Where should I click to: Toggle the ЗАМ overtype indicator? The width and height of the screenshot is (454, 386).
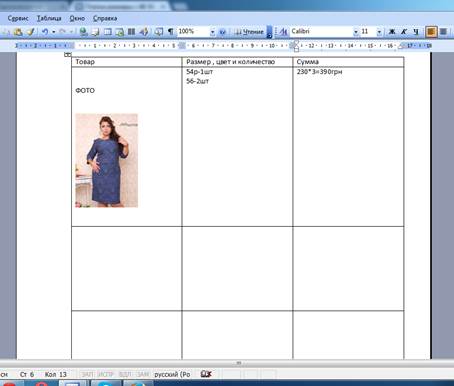point(143,374)
